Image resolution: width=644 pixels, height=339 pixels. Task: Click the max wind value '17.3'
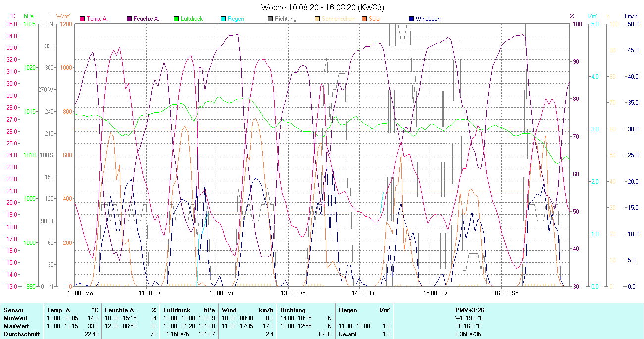tap(268, 326)
